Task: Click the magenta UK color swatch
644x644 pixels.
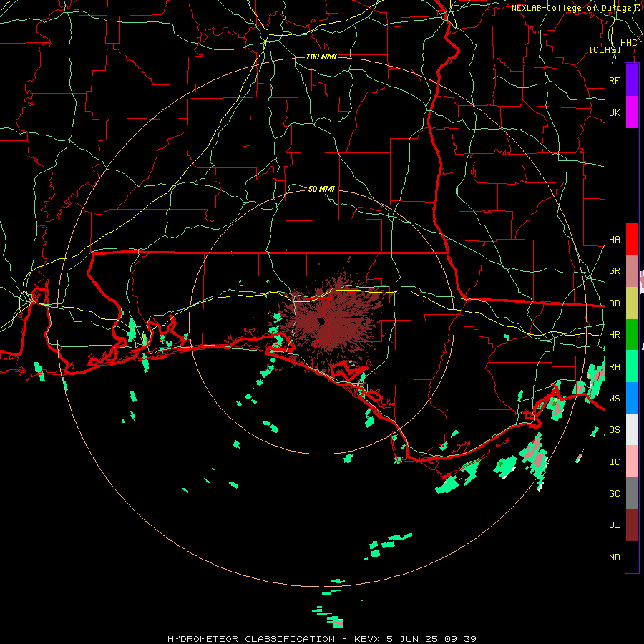Action: point(632,112)
